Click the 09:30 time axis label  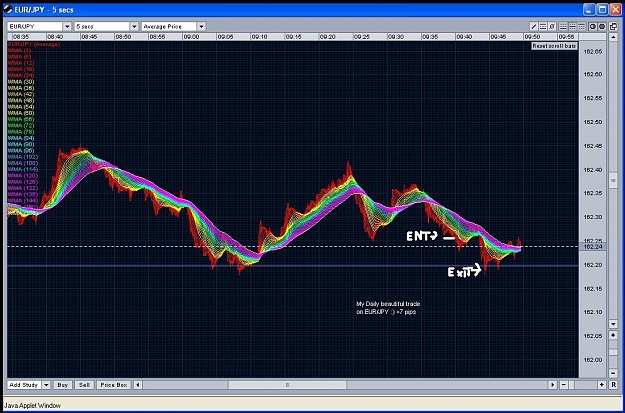(396, 37)
